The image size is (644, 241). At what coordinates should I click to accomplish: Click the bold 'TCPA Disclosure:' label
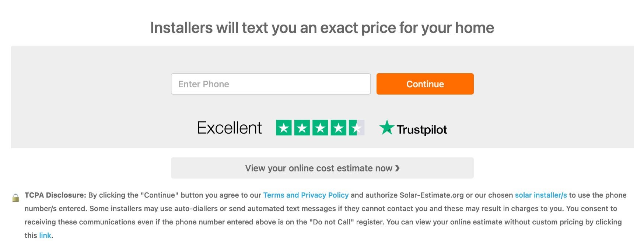point(55,195)
